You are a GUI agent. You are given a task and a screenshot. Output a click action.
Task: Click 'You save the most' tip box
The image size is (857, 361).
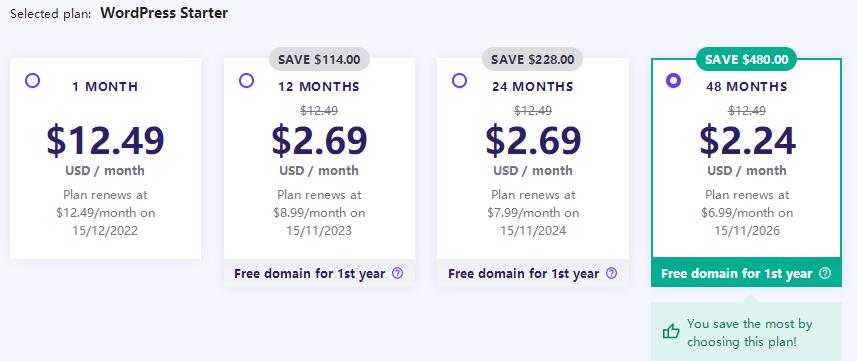click(x=746, y=331)
